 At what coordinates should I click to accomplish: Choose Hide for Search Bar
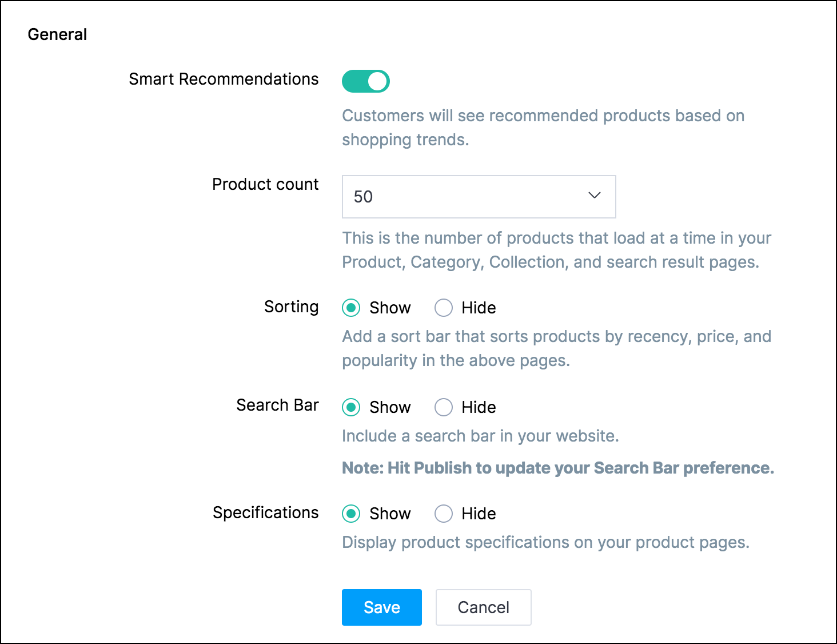tap(444, 407)
